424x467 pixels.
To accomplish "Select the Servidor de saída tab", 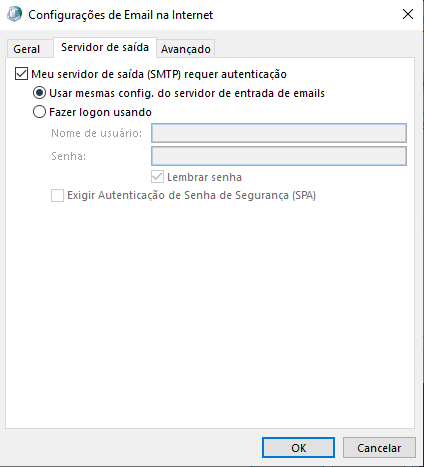I will point(105,48).
